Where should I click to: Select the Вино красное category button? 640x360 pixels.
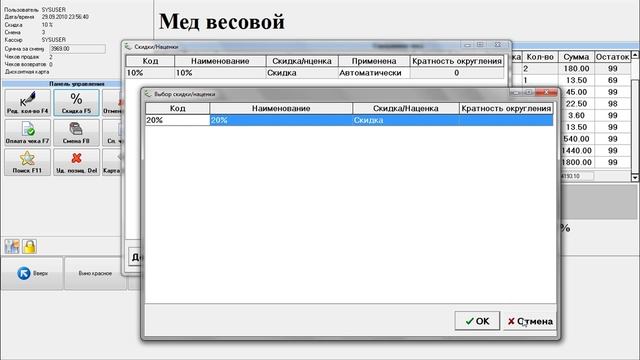tap(95, 273)
